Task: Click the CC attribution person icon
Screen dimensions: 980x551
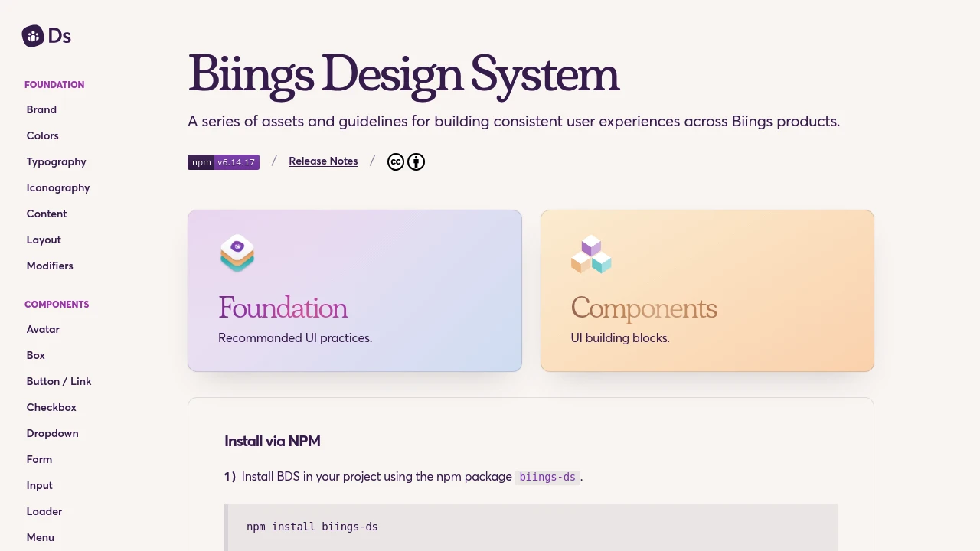Action: [416, 161]
